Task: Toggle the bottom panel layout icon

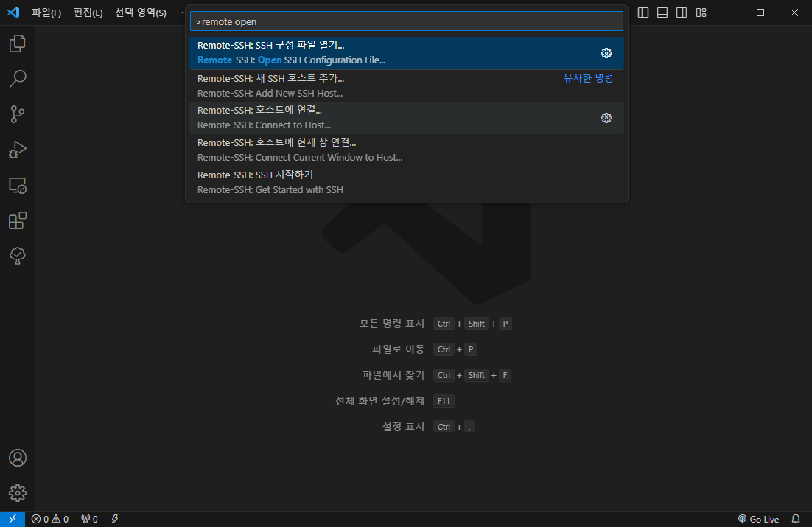Action: click(662, 13)
